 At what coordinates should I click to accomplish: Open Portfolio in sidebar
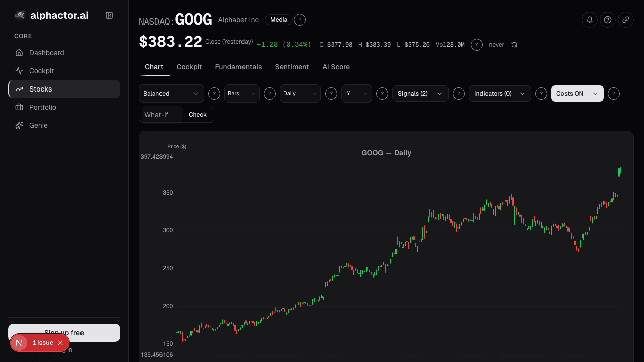tap(64, 107)
